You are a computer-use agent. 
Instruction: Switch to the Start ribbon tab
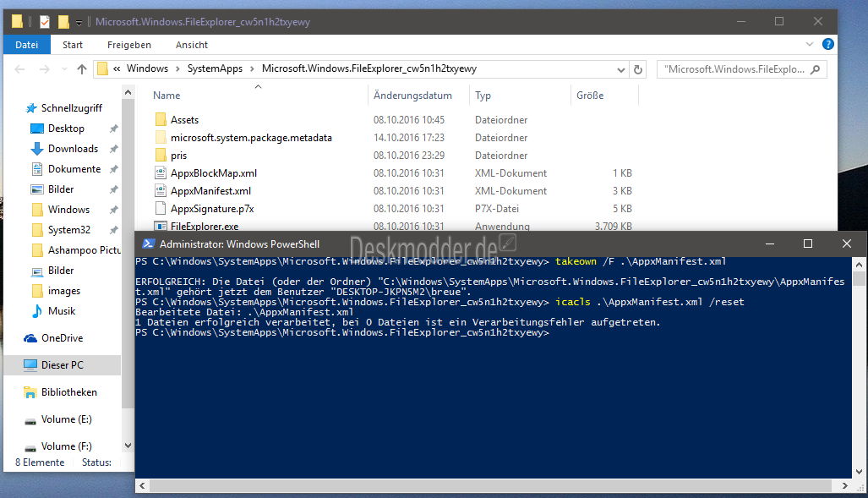(x=73, y=45)
